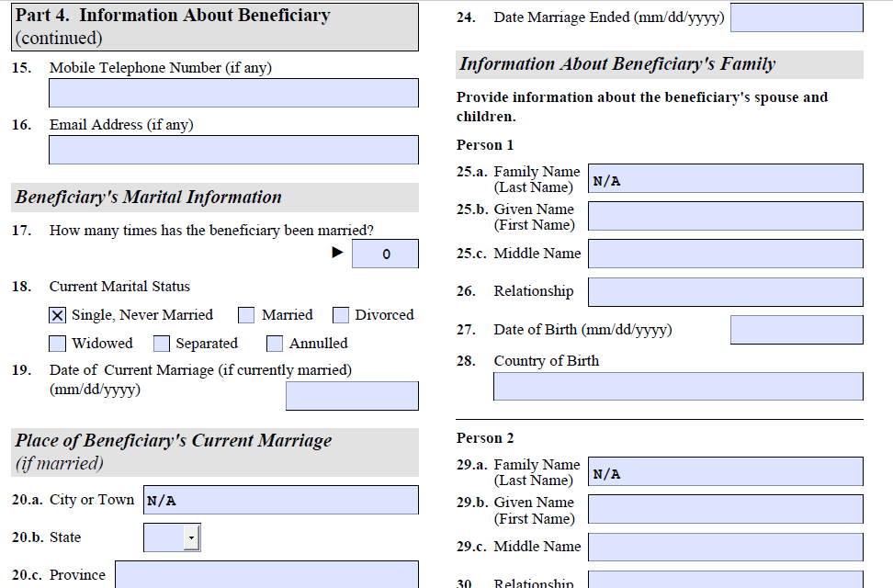Click the 'Current Marital Status' label
Screen dimensions: 893x588
coord(119,287)
